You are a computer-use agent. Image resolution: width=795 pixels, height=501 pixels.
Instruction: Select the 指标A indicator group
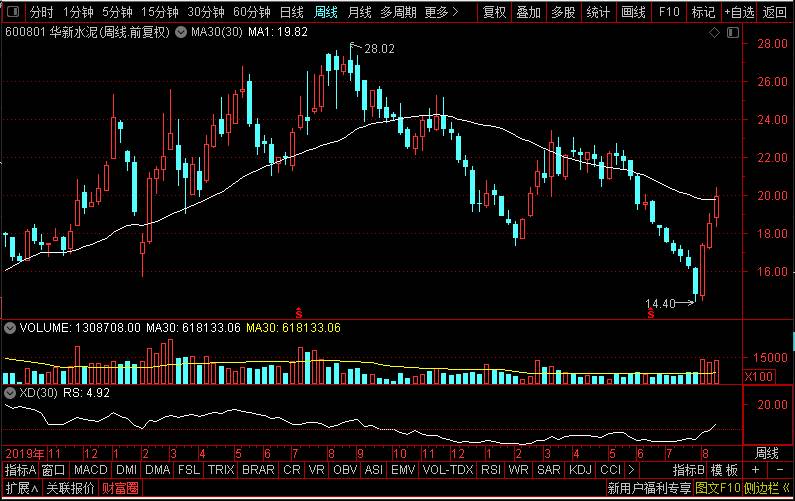coord(20,470)
